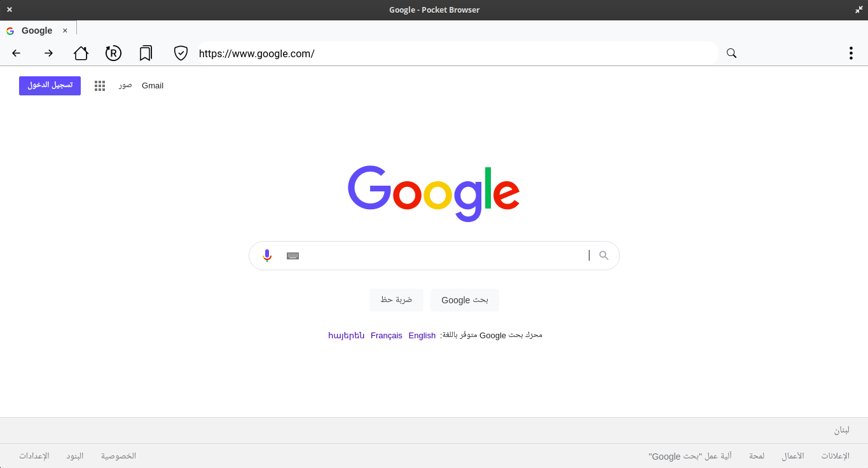Open the لمحة footer link
Viewport: 868px width, 468px height.
(x=757, y=456)
